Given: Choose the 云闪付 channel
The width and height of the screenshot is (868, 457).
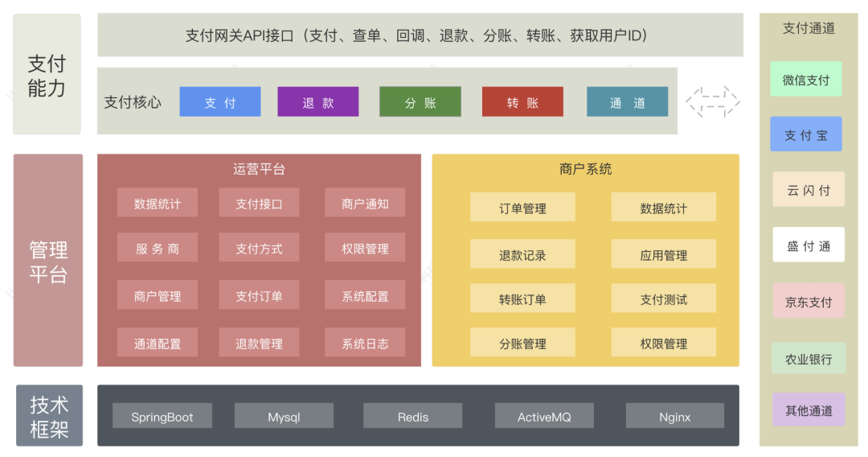Looking at the screenshot, I should pos(808,190).
